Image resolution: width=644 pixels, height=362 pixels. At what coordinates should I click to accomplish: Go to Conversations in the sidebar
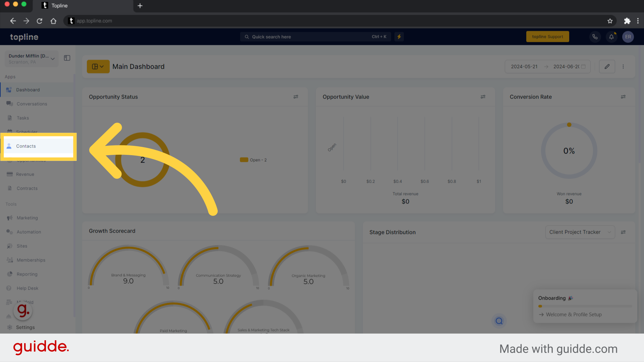[32, 104]
